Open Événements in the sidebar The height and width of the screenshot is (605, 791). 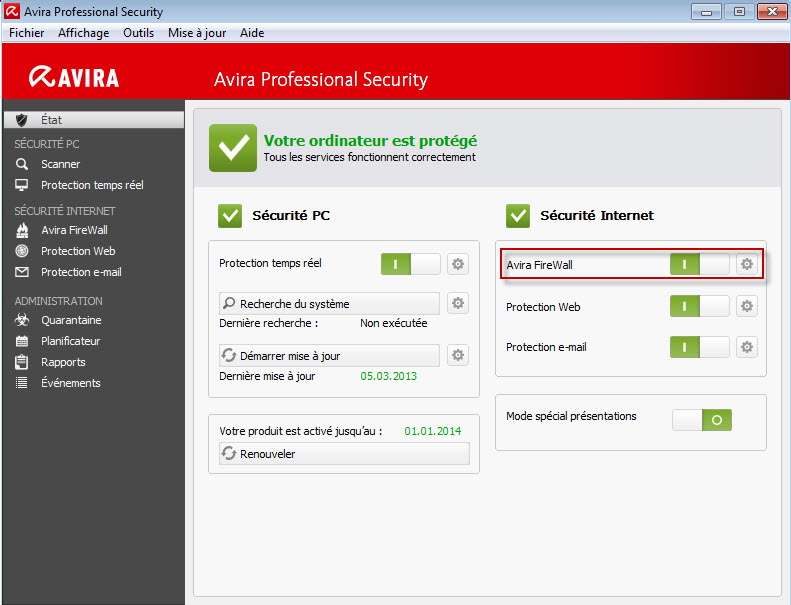(71, 383)
